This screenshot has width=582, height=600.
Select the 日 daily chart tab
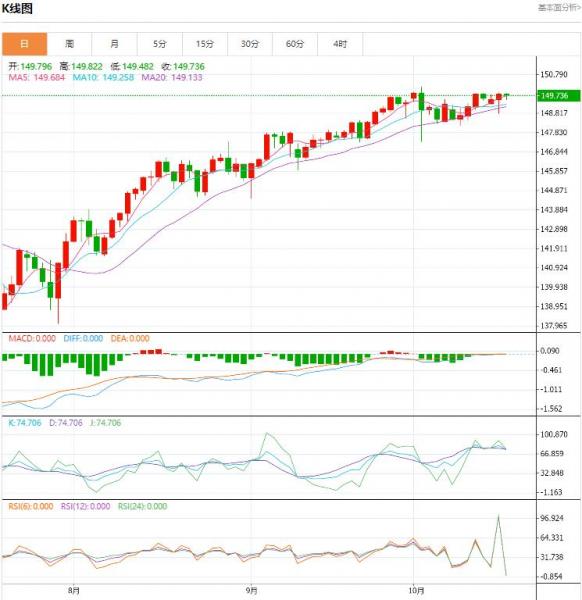[x=24, y=44]
